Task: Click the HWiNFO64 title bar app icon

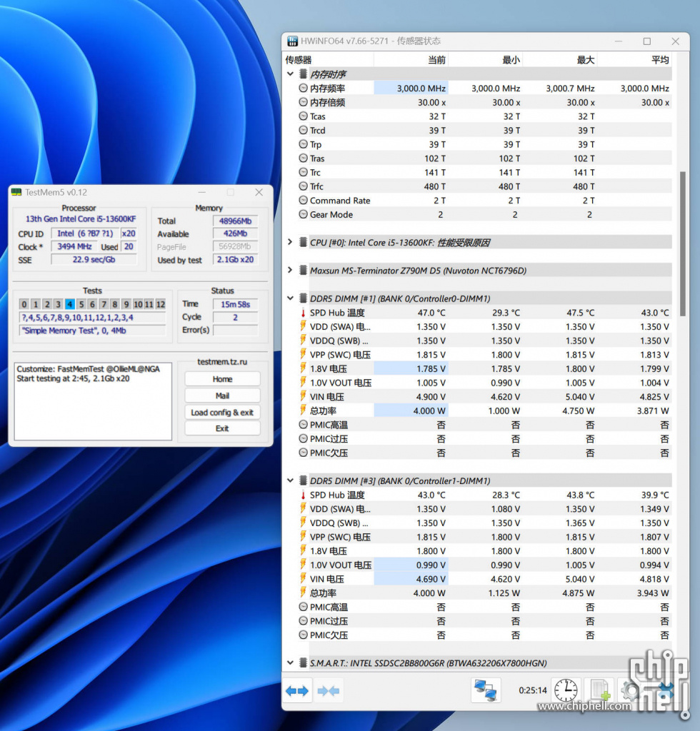Action: (x=292, y=41)
